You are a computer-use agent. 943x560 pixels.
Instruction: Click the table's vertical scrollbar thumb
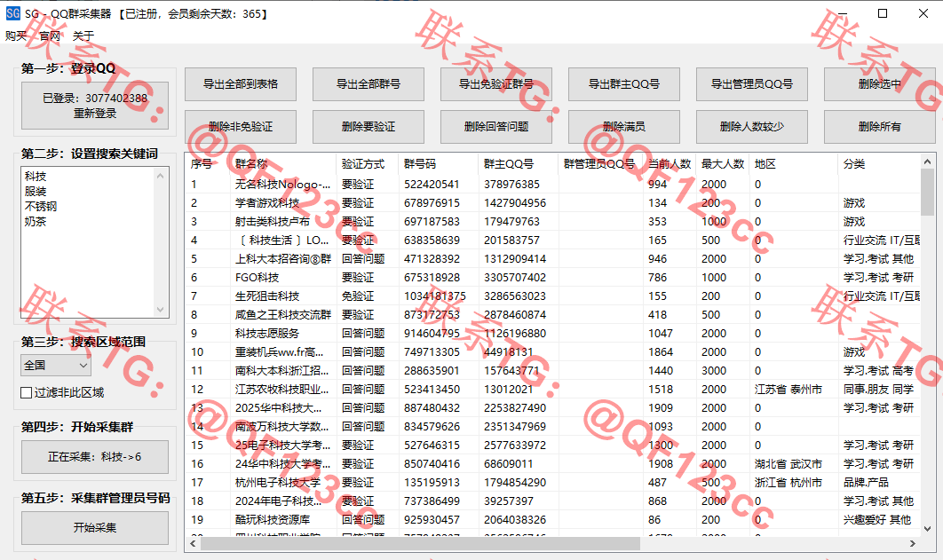pyautogui.click(x=927, y=192)
